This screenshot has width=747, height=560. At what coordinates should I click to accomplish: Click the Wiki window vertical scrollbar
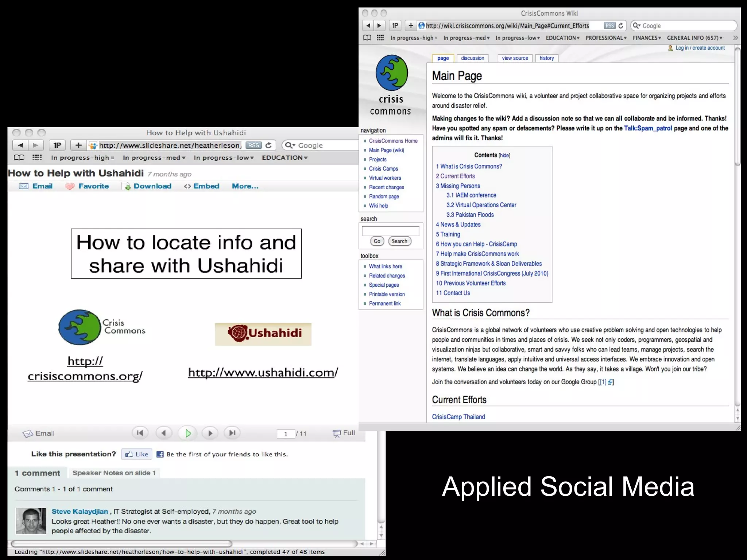738,106
